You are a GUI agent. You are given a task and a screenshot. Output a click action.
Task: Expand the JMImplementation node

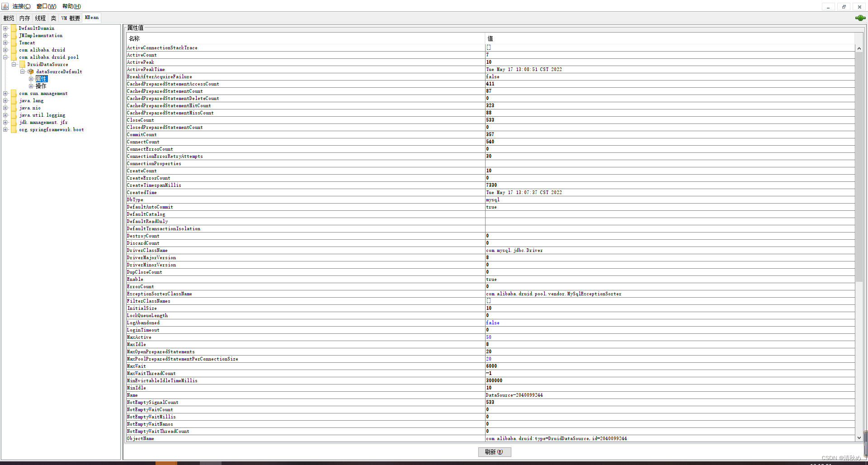click(x=5, y=35)
